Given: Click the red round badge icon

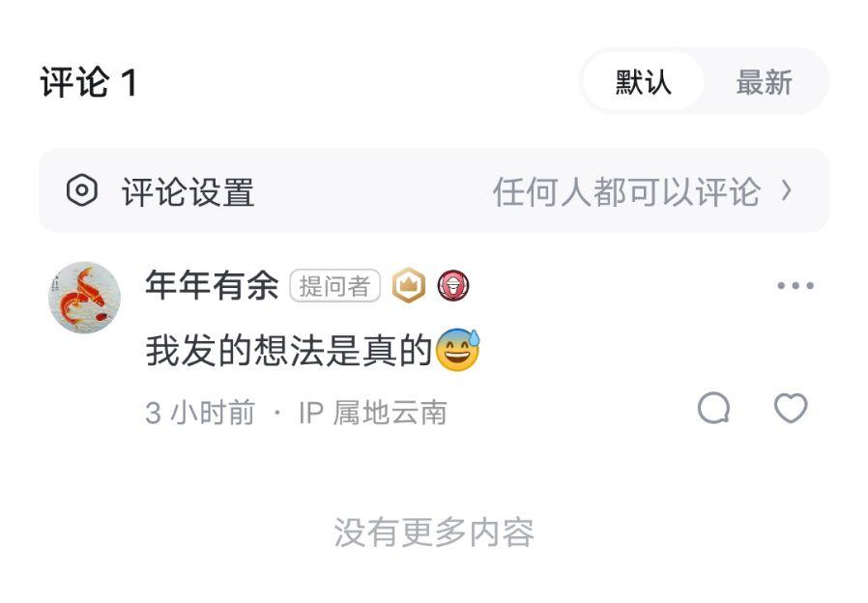Looking at the screenshot, I should (453, 285).
